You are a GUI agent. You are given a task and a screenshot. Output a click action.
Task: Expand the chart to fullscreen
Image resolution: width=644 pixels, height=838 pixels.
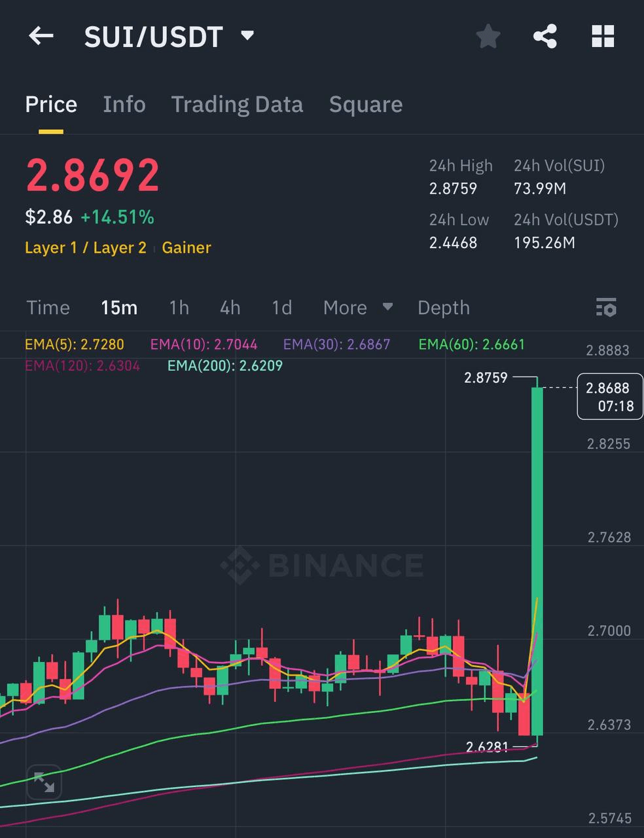[44, 782]
